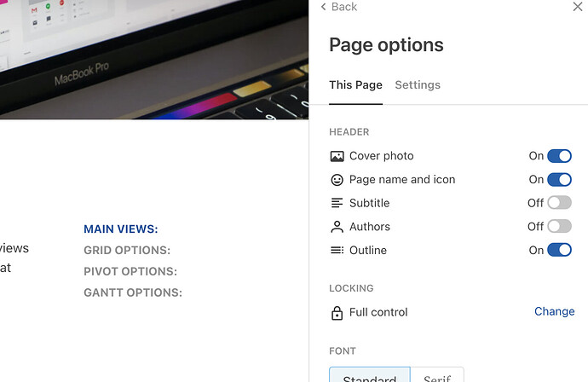Enable the Authors toggle
Screen dimensions: 588x382
click(559, 227)
